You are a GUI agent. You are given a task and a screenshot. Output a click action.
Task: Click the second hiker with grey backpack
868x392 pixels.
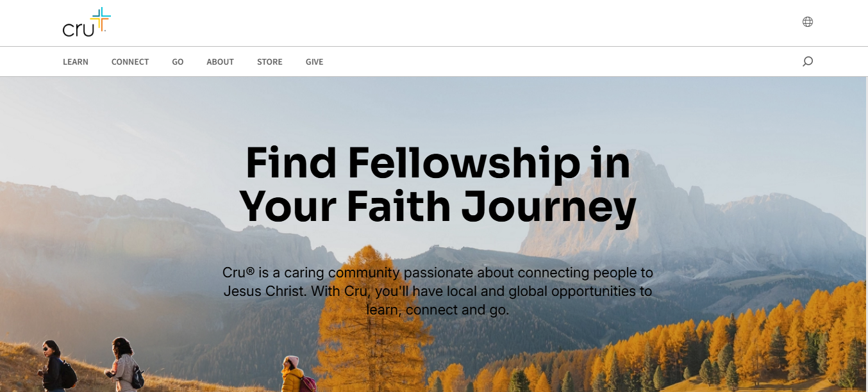coord(125,366)
